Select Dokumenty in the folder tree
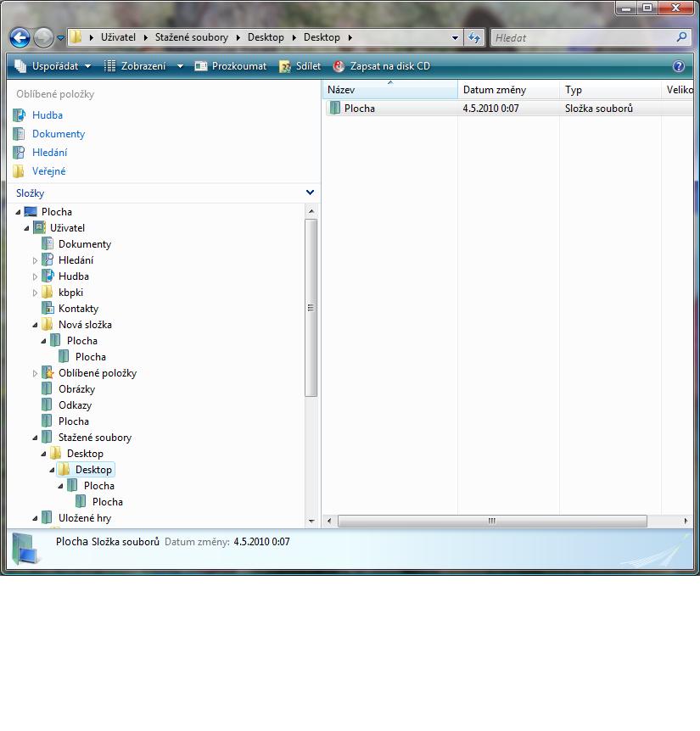The image size is (700, 731). (84, 244)
